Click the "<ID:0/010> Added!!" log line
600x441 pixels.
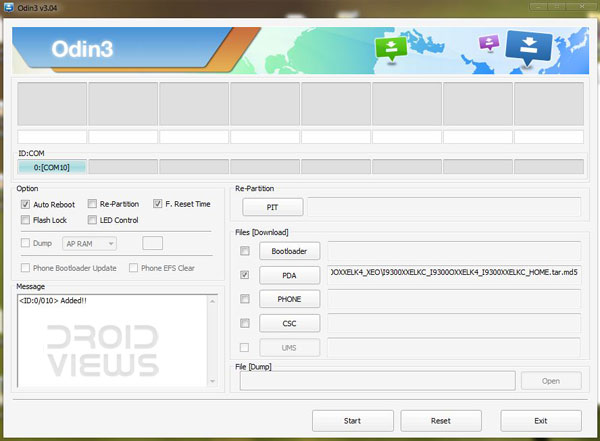(x=53, y=301)
